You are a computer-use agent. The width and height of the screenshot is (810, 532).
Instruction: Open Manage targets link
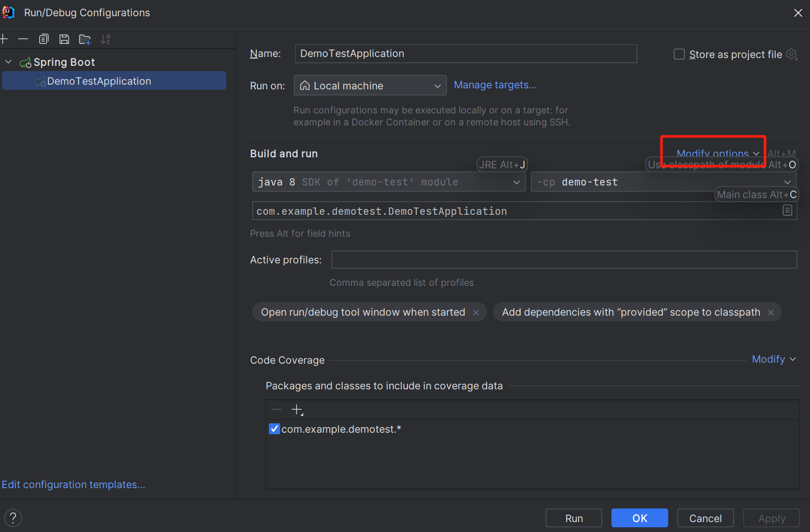[x=495, y=85]
